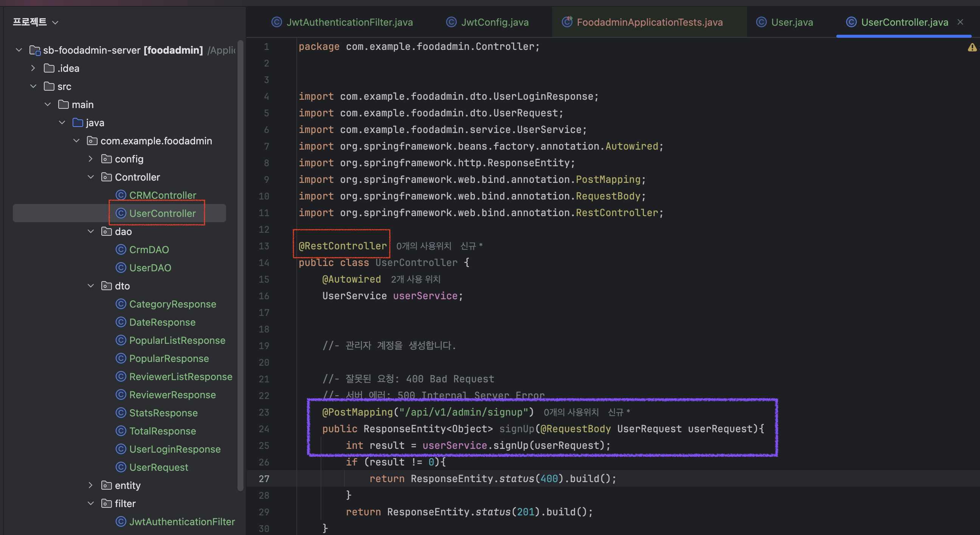Click the project module icon for sb-foodadmin-server
980x535 pixels.
[35, 50]
